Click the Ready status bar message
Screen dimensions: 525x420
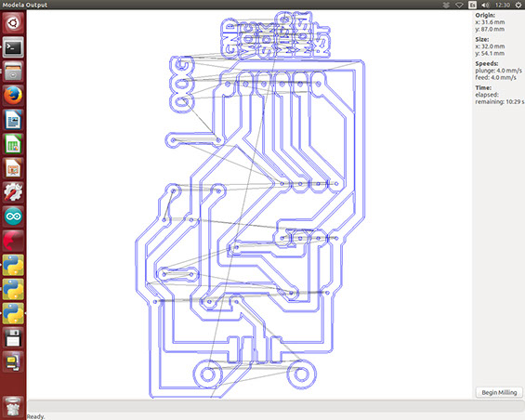(x=35, y=416)
